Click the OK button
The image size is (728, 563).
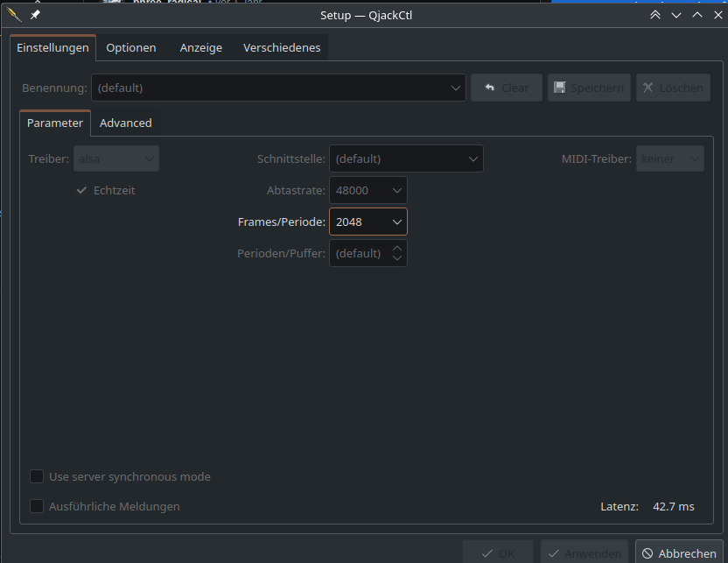click(498, 553)
